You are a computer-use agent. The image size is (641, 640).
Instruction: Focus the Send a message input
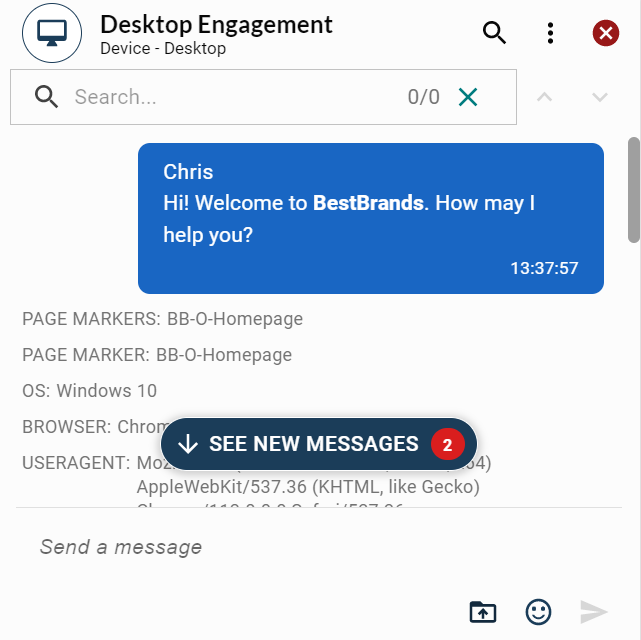point(300,547)
